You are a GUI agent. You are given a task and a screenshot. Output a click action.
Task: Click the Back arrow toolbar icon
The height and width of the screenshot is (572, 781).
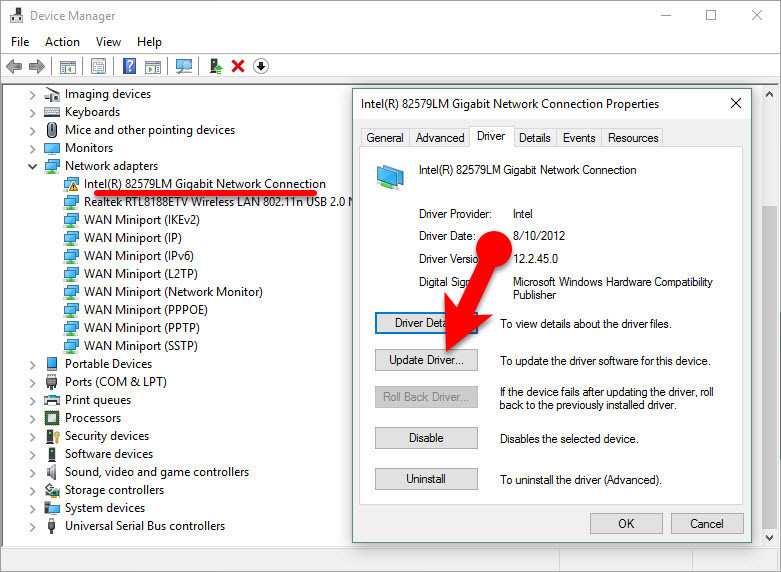point(14,66)
